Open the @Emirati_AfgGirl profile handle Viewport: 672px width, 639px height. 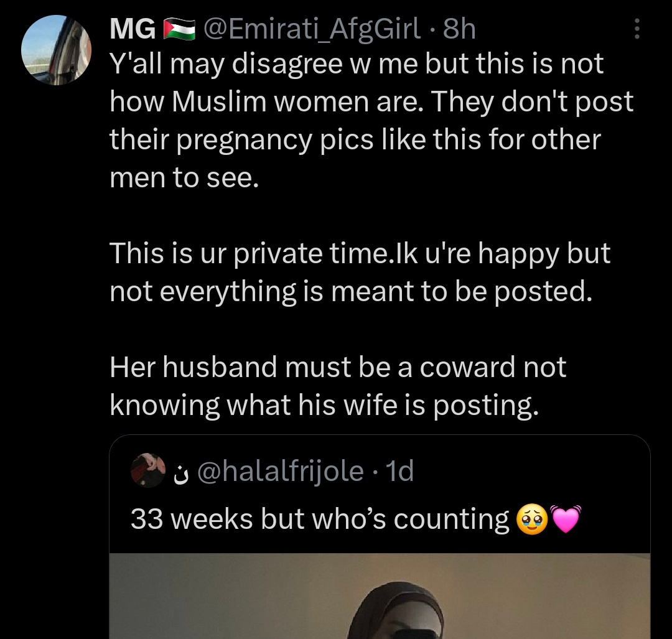(x=311, y=29)
